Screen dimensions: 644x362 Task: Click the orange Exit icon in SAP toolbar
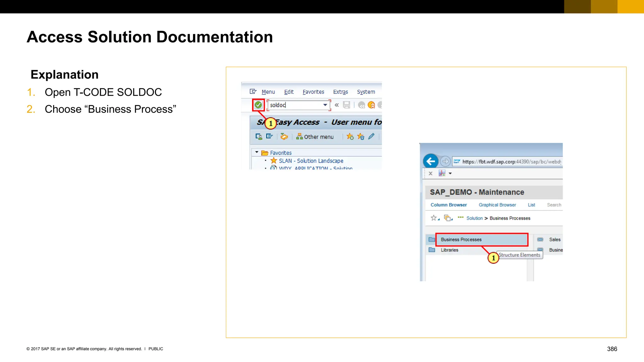371,105
